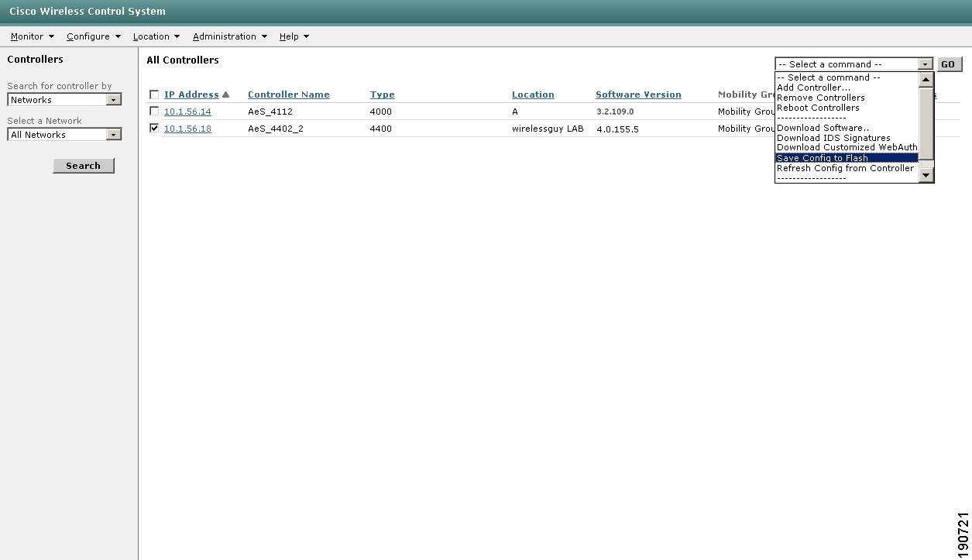Open the Monitor menu
This screenshot has width=972, height=560.
tap(32, 36)
